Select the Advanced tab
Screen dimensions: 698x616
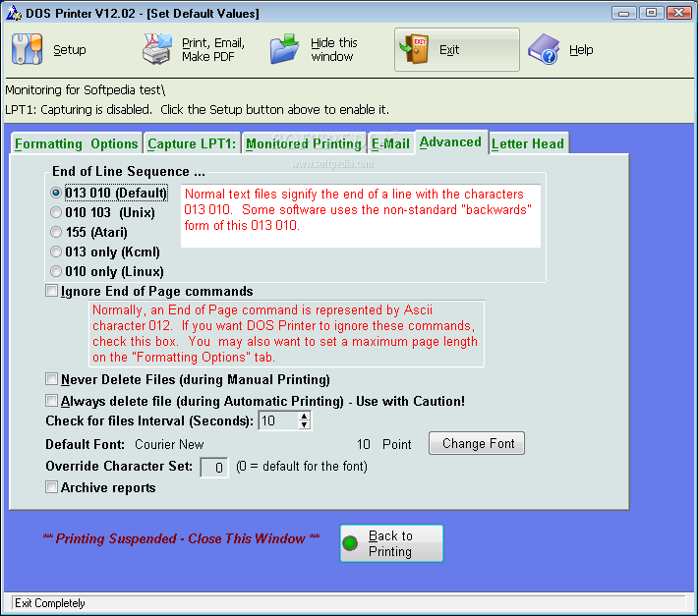(450, 141)
